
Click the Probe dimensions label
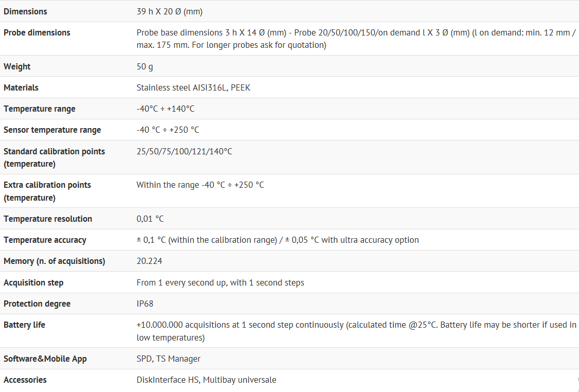(37, 32)
